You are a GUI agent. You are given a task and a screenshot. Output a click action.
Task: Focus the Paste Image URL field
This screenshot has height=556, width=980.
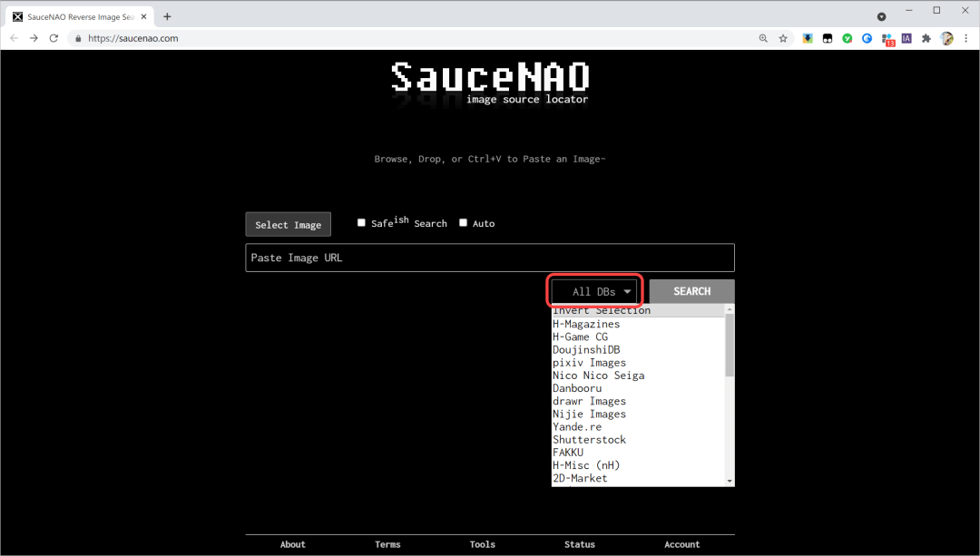[x=490, y=258]
